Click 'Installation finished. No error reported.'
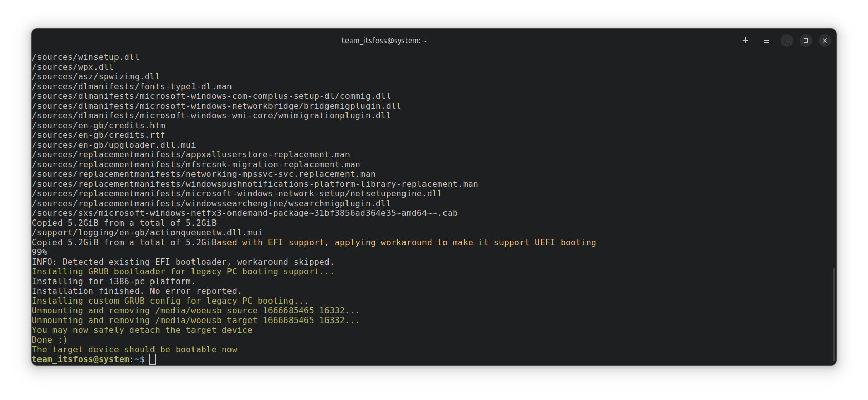Image resolution: width=868 pixels, height=400 pixels. [x=136, y=291]
